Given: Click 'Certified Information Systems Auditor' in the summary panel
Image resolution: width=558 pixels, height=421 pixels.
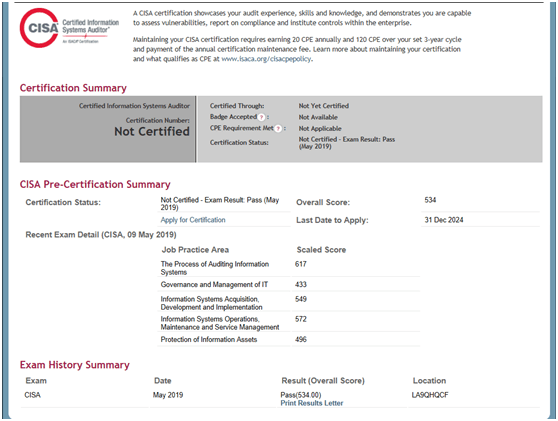Looking at the screenshot, I should pyautogui.click(x=134, y=106).
